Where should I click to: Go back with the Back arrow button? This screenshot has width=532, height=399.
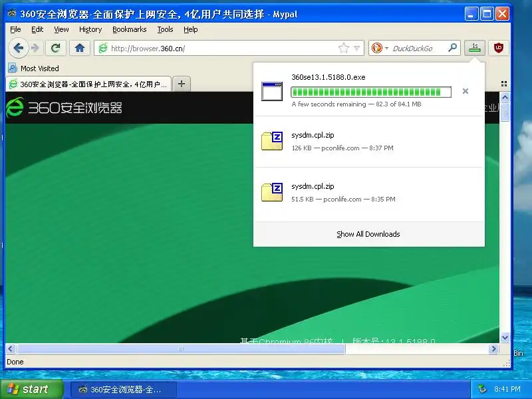click(x=19, y=48)
